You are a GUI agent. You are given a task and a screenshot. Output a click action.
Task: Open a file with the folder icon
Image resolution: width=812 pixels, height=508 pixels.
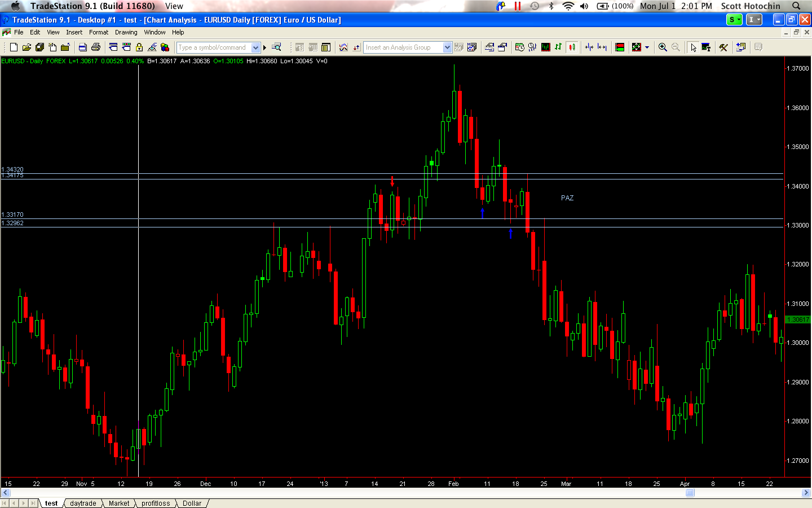point(27,47)
